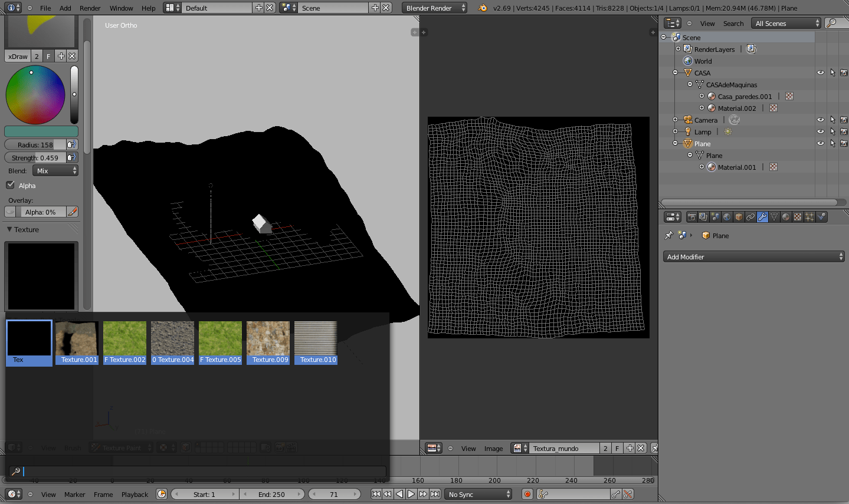Viewport: 849px width, 504px height.
Task: Open Material properties (checkered sphere icon)
Action: pos(785,216)
